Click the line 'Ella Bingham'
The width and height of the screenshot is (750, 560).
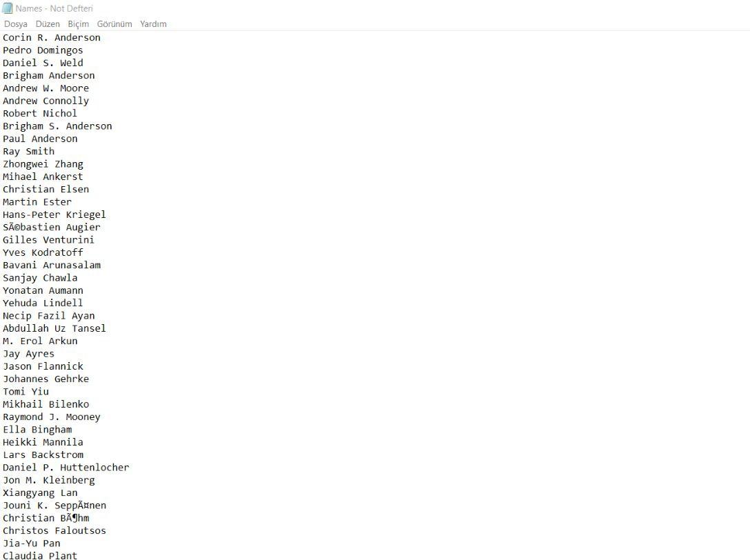point(37,430)
